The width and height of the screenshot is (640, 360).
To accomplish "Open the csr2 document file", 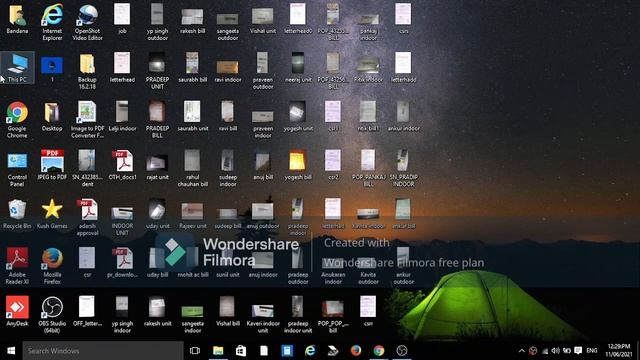I will click(333, 165).
